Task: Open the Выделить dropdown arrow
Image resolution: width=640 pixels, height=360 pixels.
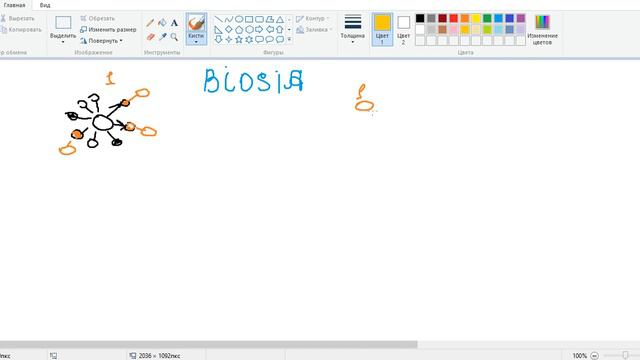Action: tap(63, 42)
